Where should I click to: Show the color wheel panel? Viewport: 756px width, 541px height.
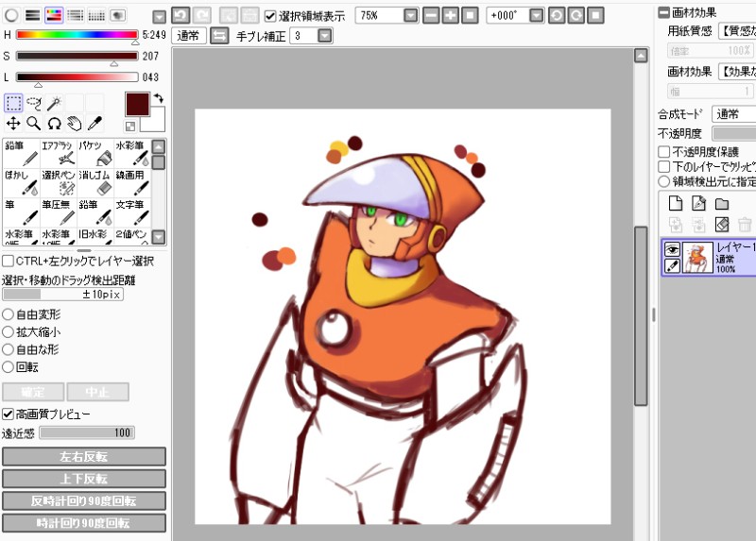11,15
